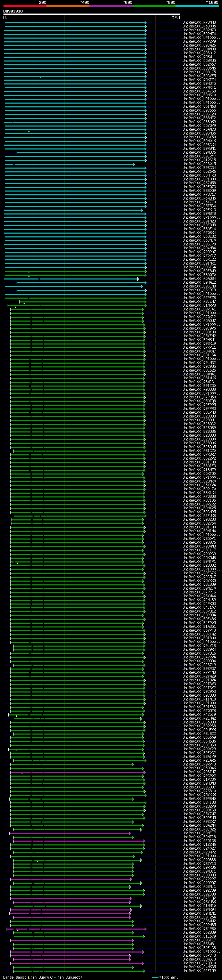Select hit label UniRef100_B9HIN4

199,531
